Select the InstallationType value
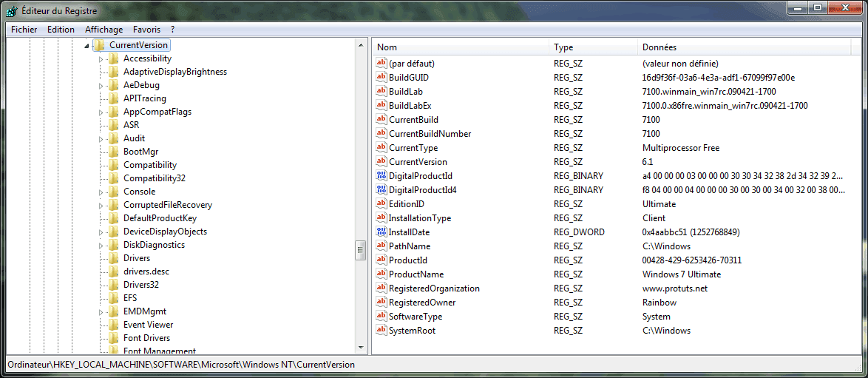This screenshot has width=868, height=378. pos(420,217)
